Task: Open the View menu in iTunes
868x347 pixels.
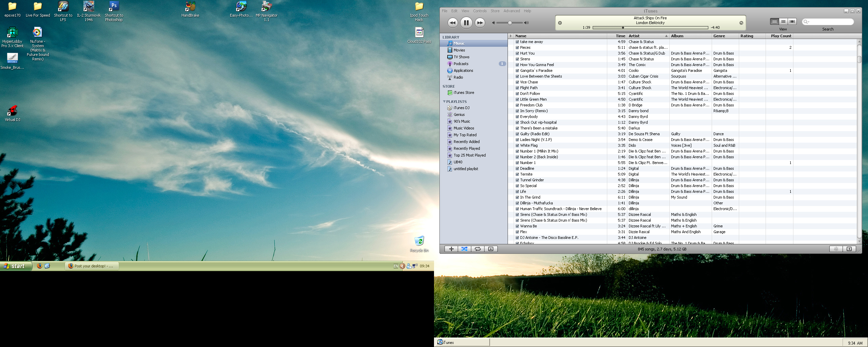Action: click(x=465, y=11)
